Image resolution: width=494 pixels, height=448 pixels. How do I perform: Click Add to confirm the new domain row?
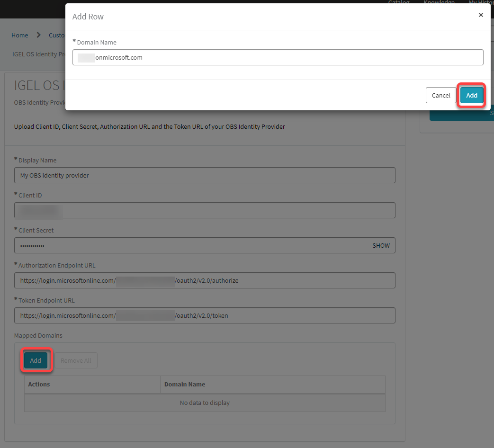471,95
